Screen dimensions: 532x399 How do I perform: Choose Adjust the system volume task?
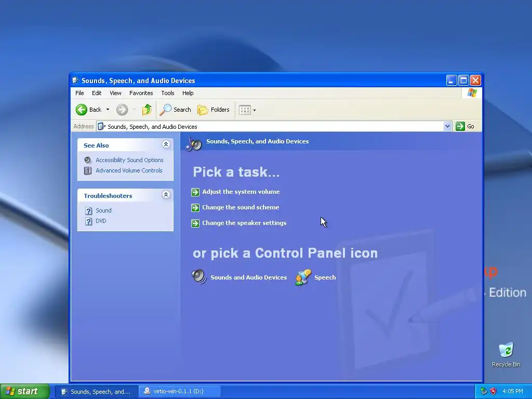click(x=241, y=192)
